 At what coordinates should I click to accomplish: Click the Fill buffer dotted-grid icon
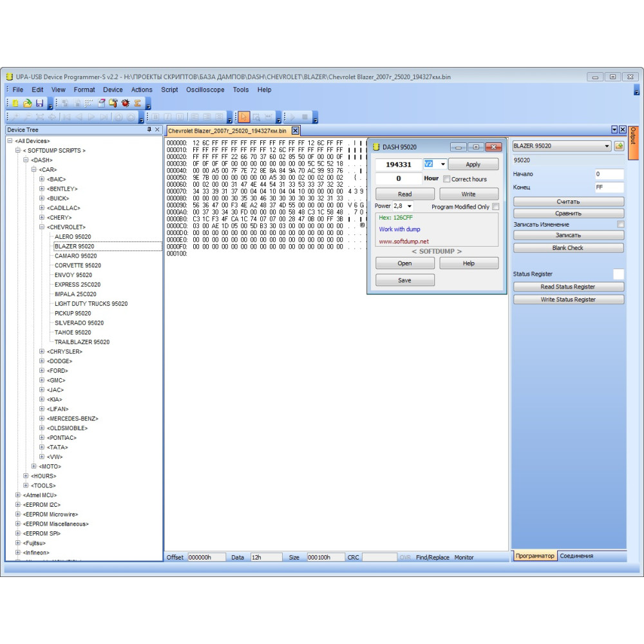pos(89,104)
